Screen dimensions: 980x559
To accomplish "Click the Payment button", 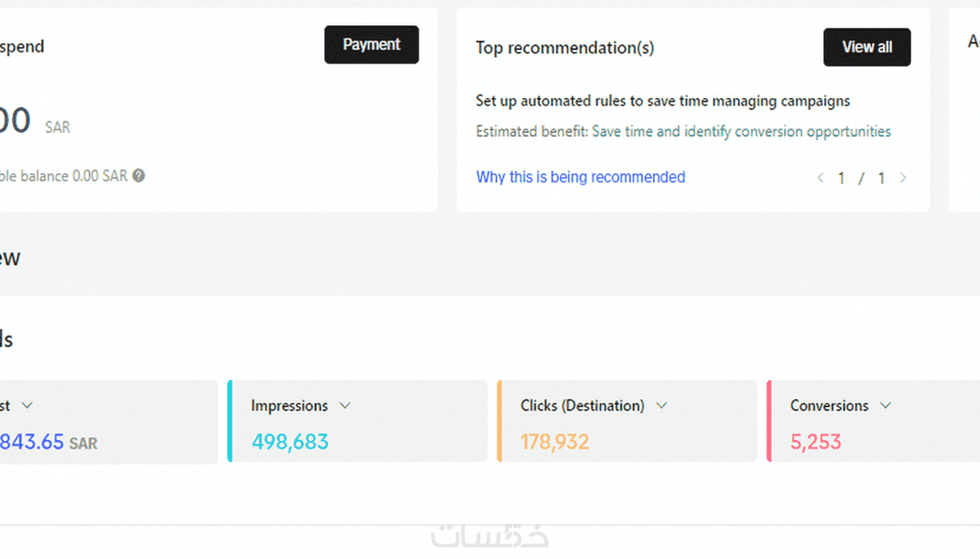I will click(371, 44).
